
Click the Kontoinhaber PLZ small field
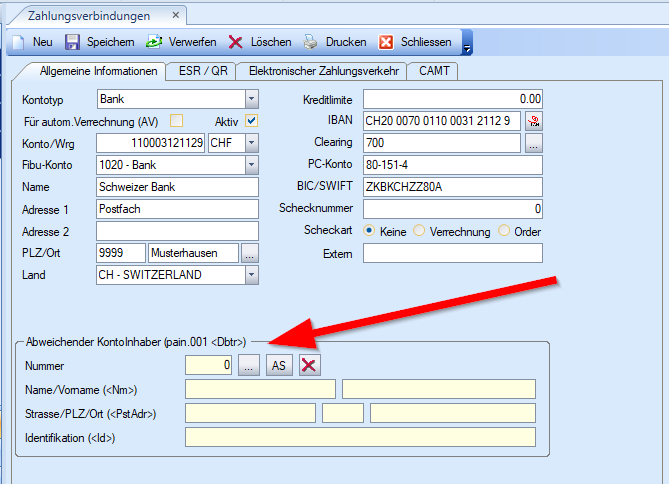[343, 413]
